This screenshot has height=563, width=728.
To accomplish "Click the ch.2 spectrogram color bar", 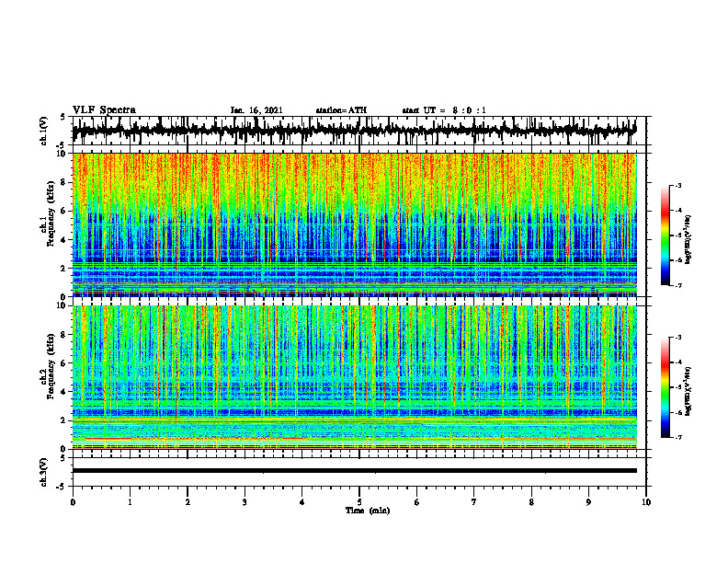I will 665,387.
